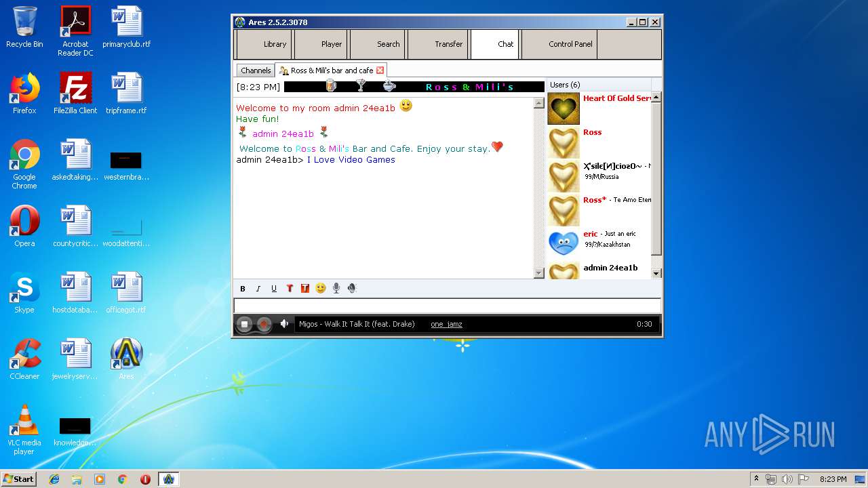Screen dimensions: 868x488
Task: Open tripframe.rtf desktop file
Action: (127, 94)
